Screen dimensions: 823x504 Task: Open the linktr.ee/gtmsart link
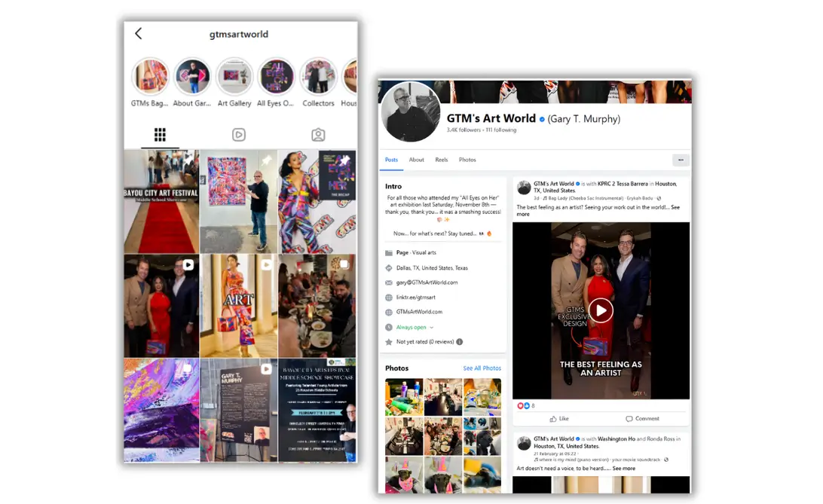(416, 298)
